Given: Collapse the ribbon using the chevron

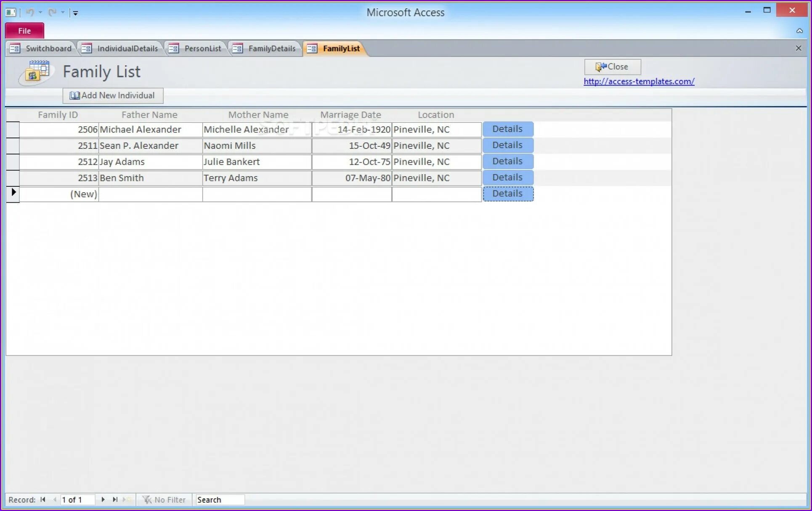Looking at the screenshot, I should pyautogui.click(x=799, y=31).
